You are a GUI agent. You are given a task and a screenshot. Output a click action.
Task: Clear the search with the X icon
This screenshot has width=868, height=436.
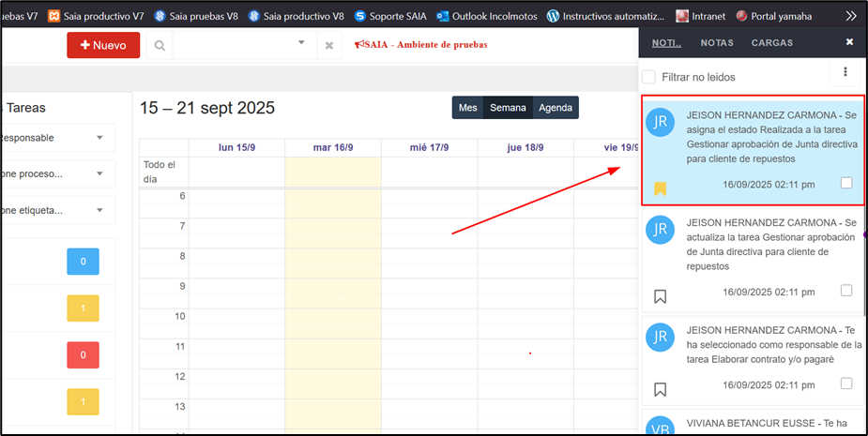[328, 45]
